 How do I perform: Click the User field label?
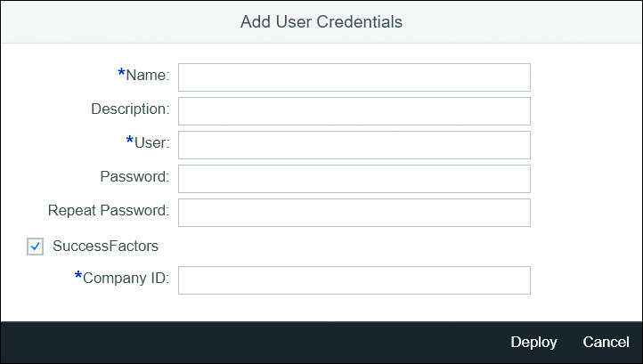click(x=151, y=143)
